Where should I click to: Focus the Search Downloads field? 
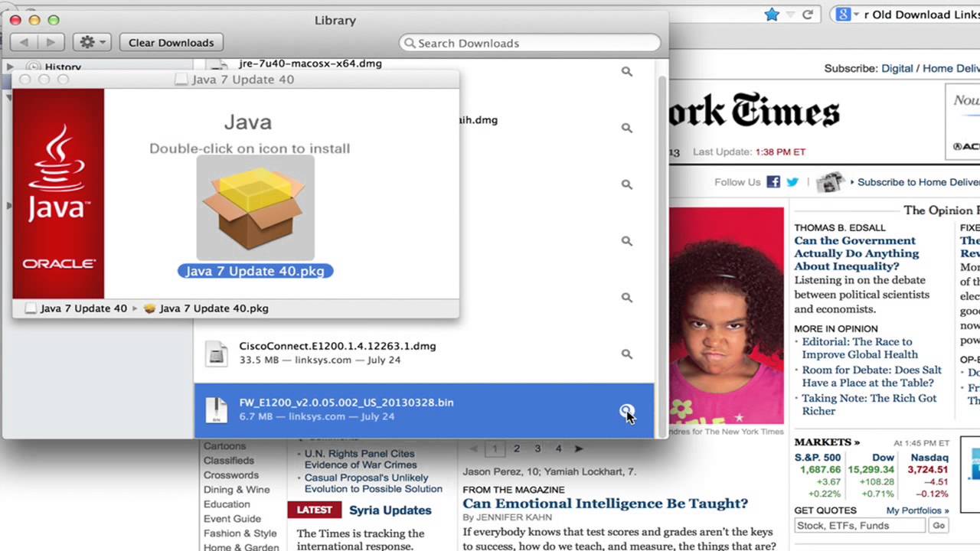530,44
